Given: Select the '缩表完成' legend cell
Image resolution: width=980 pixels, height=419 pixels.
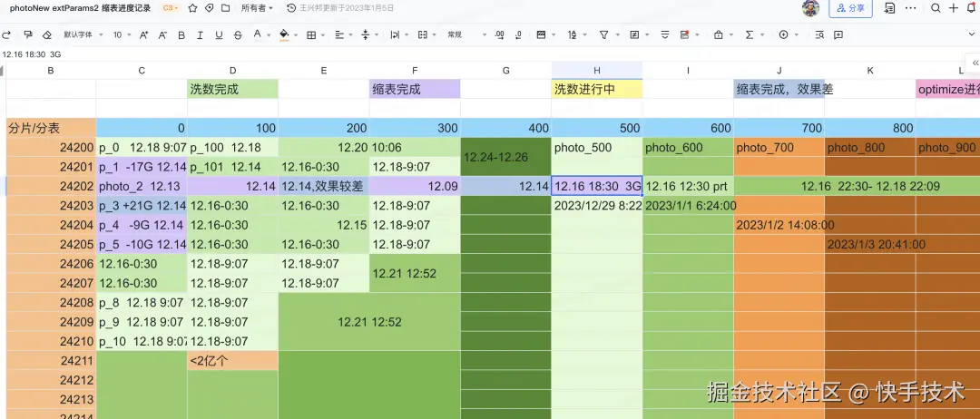Looking at the screenshot, I should [x=415, y=89].
